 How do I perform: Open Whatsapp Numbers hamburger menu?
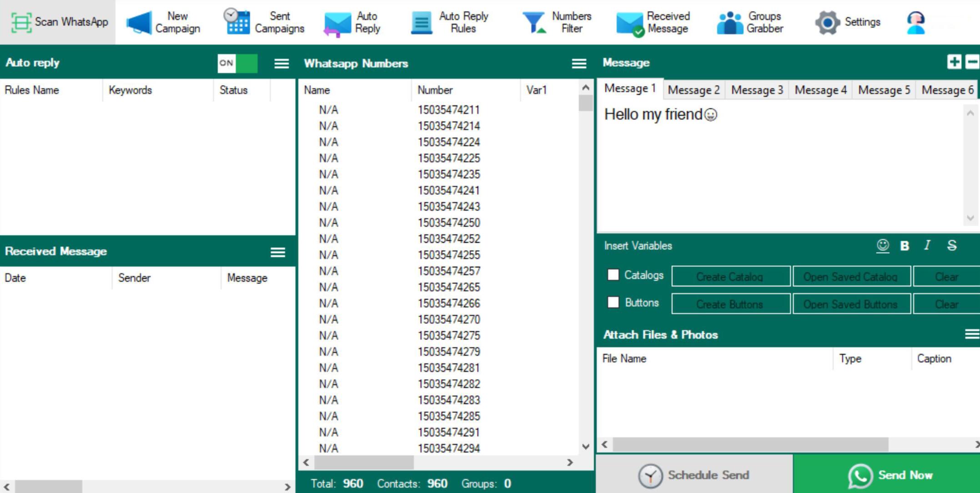pos(578,63)
